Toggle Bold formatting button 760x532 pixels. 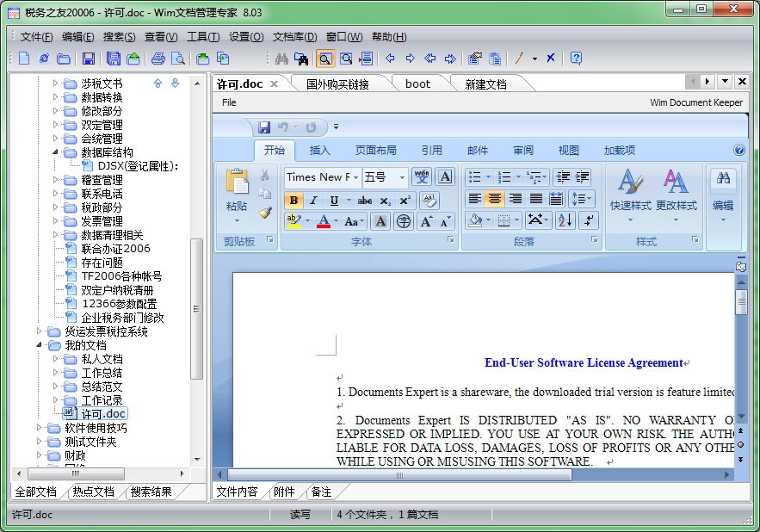293,201
